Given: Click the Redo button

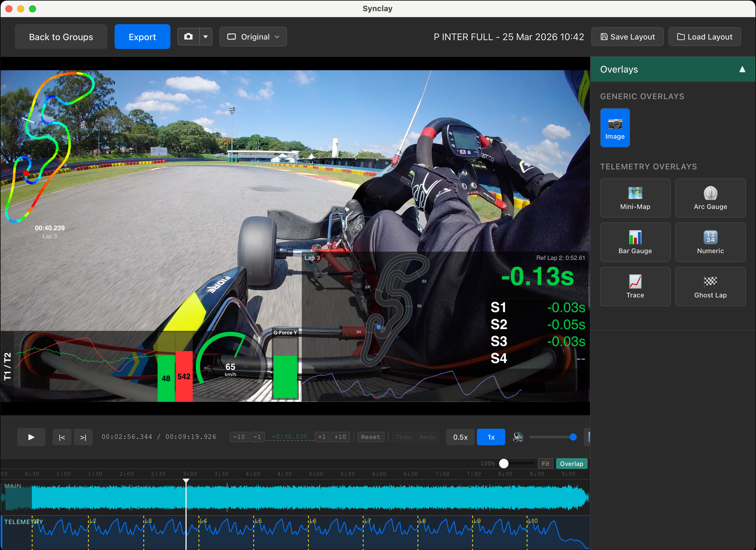Looking at the screenshot, I should click(427, 437).
